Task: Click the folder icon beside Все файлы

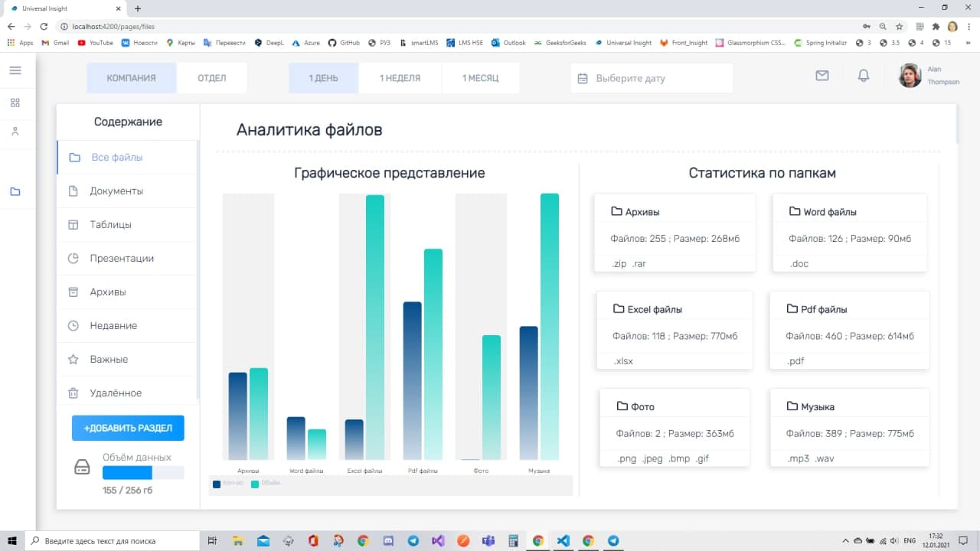Action: (75, 158)
